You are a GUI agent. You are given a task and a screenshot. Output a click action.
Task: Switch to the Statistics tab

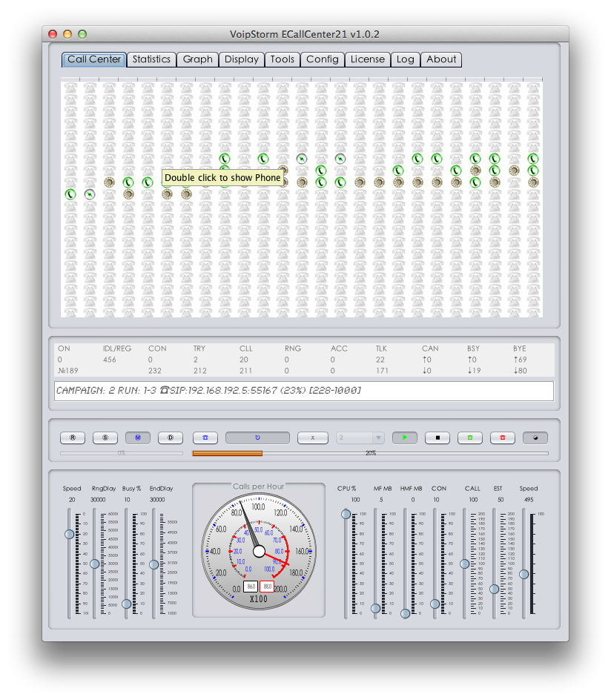pos(151,59)
